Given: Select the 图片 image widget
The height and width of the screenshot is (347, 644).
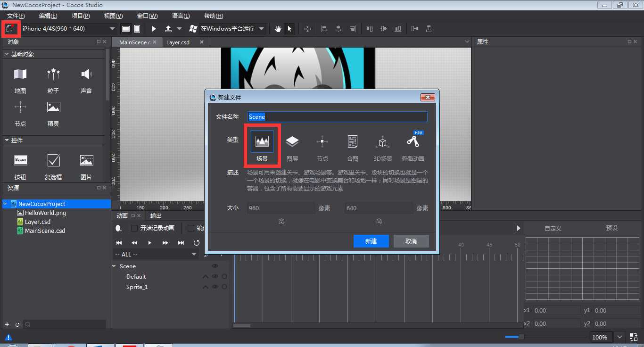Looking at the screenshot, I should [x=86, y=166].
